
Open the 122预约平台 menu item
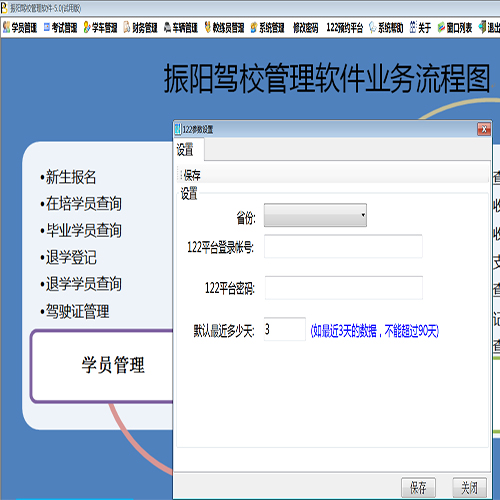pyautogui.click(x=345, y=28)
